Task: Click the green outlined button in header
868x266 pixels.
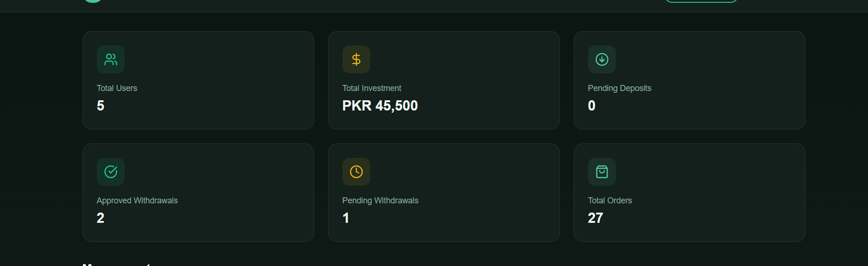Action: (701, 1)
